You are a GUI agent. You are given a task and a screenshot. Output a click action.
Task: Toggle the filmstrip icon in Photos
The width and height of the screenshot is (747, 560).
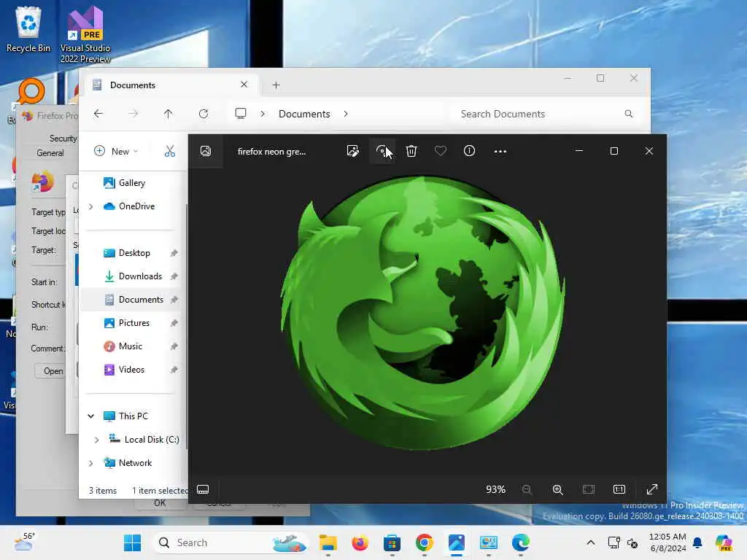point(203,489)
